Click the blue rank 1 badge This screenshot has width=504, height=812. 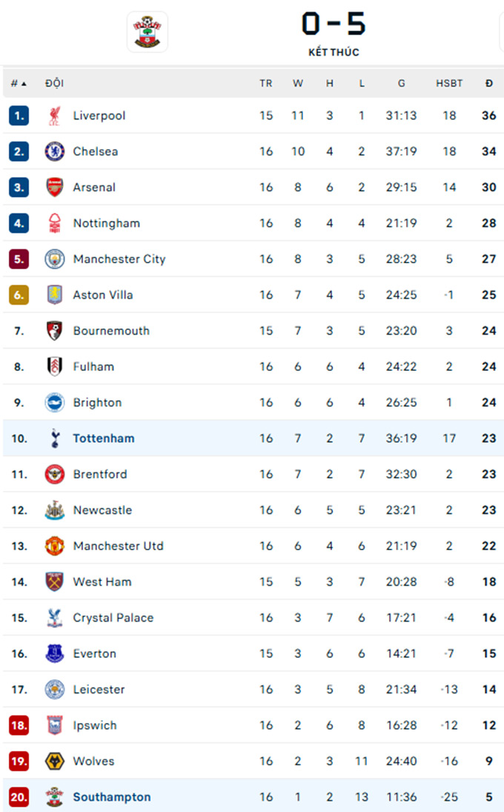tap(19, 116)
